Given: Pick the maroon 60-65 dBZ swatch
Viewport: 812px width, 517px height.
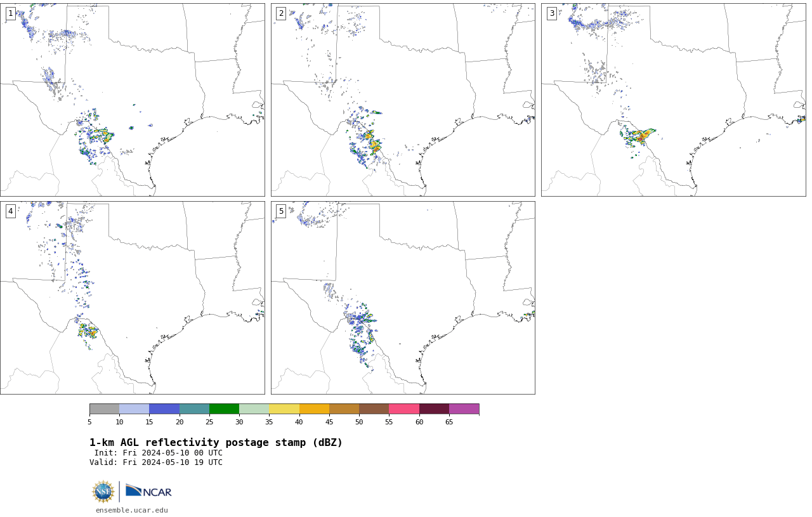Looking at the screenshot, I should (x=434, y=409).
